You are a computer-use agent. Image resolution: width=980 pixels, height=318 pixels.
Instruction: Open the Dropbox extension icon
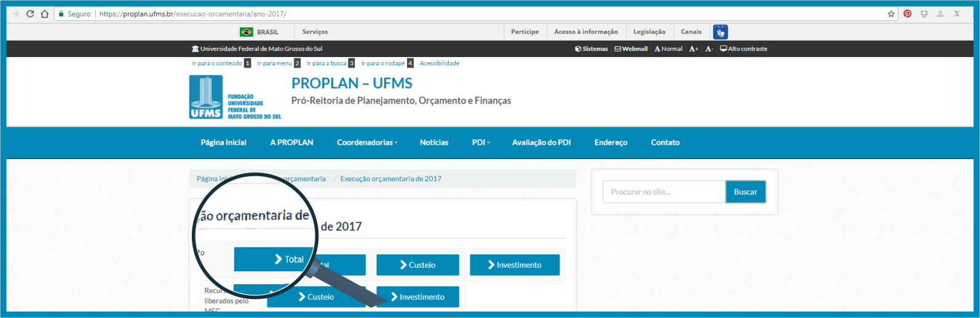click(923, 14)
